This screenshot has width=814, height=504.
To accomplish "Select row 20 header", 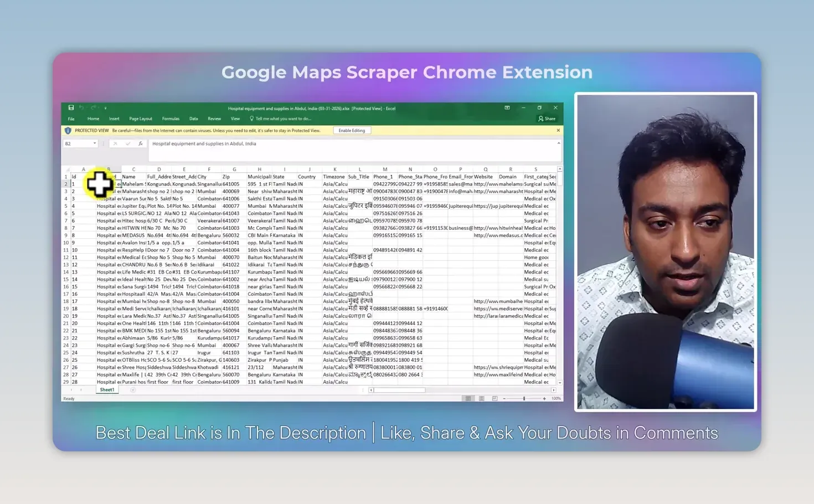I will click(x=66, y=316).
